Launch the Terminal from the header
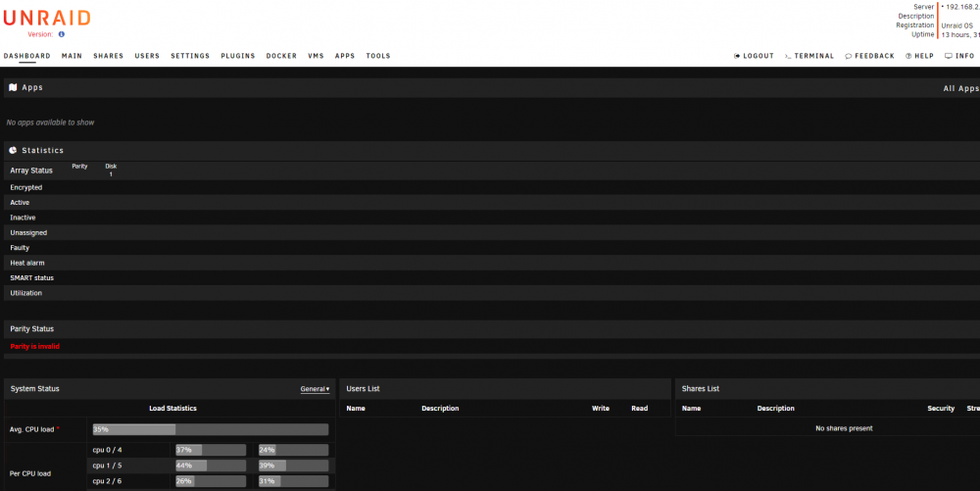 pyautogui.click(x=809, y=56)
